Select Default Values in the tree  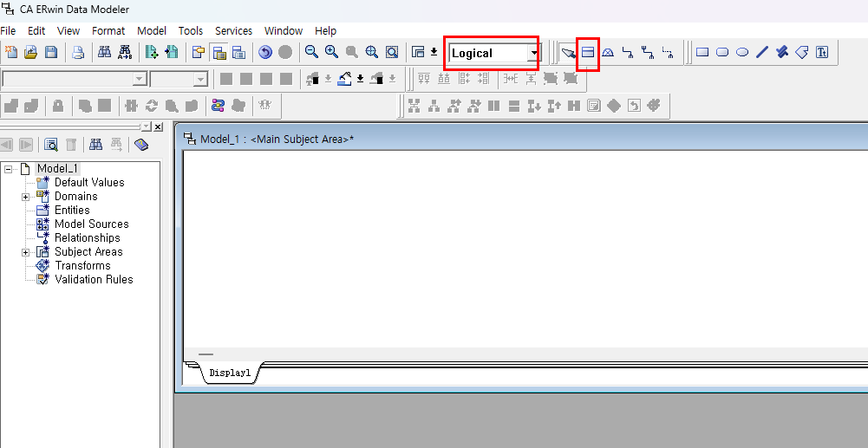[89, 183]
